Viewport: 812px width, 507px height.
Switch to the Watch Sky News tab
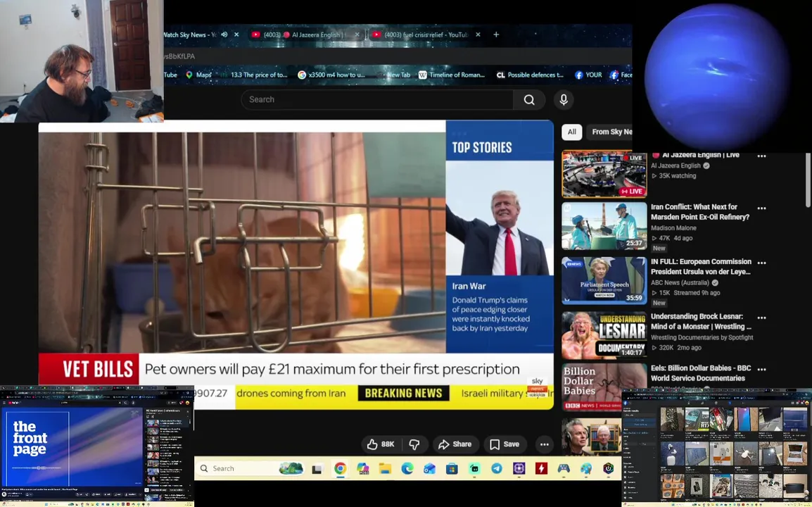[189, 35]
